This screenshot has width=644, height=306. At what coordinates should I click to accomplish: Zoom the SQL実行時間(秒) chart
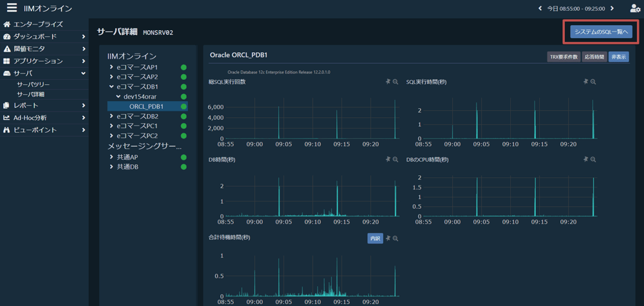pos(593,82)
